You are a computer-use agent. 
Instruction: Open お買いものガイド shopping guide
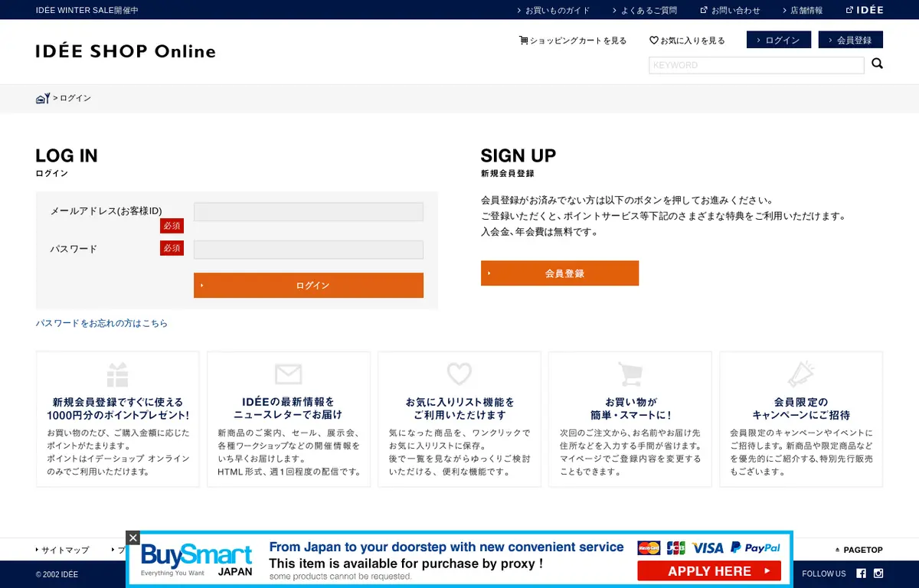pos(553,10)
